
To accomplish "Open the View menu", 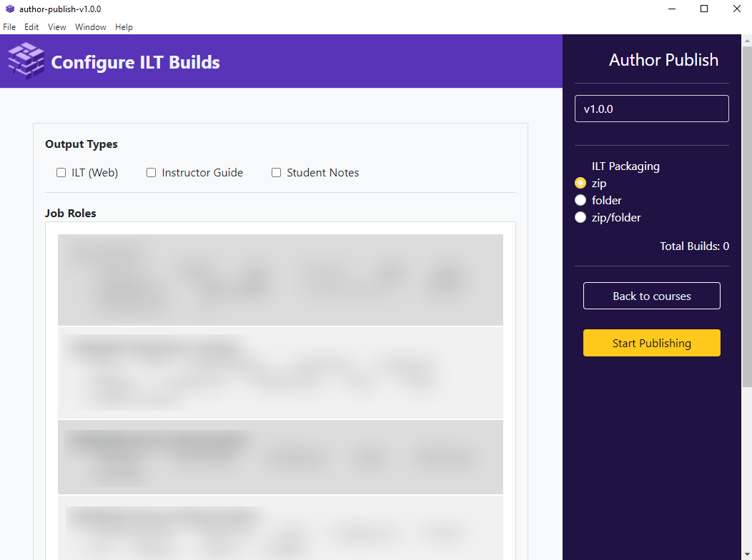I will click(x=56, y=26).
